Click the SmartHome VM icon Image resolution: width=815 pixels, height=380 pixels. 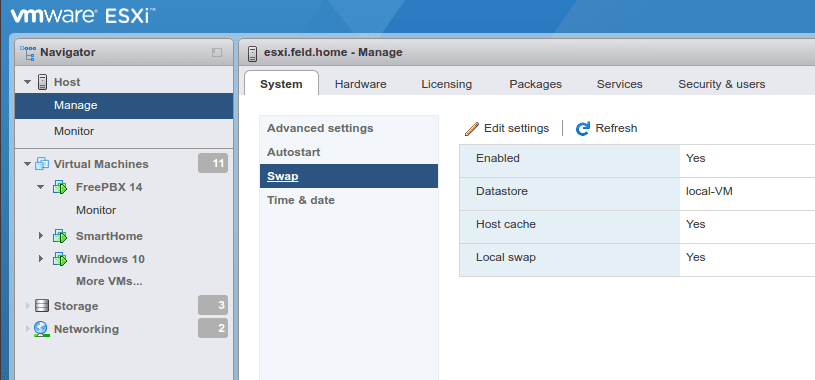tap(60, 237)
